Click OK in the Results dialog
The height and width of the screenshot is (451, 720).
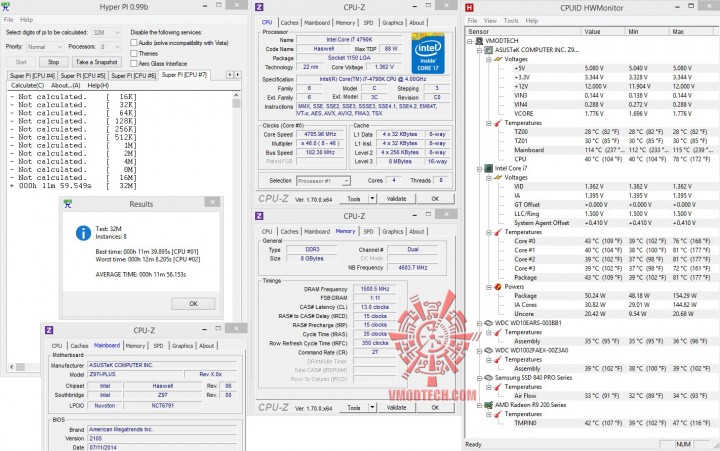(193, 304)
